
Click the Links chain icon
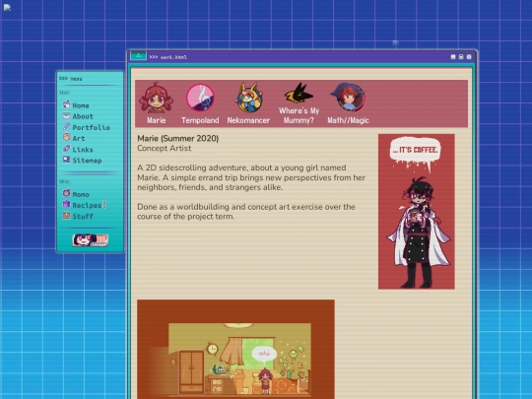click(67, 148)
